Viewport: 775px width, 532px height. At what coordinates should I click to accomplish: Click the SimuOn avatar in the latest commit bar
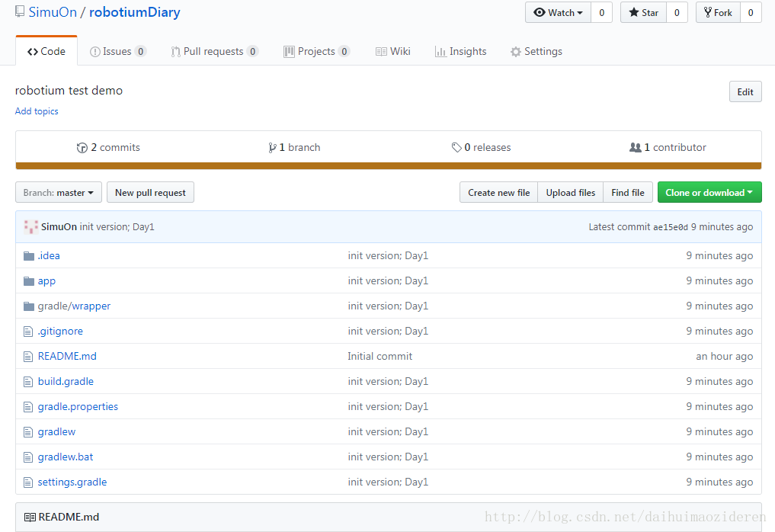coord(30,227)
